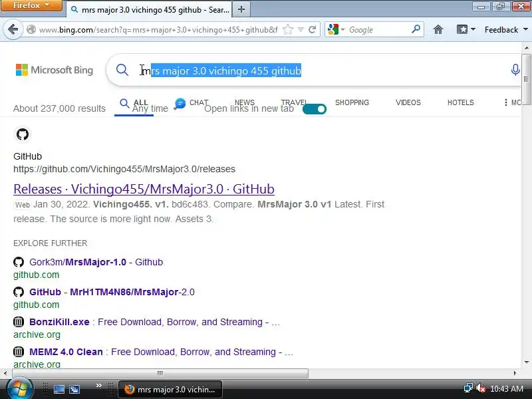Screen dimensions: 532x399
Task: Click the GitHub icon beside MrH1TM4N86/MrsMajor-2.0
Action: 19,292
